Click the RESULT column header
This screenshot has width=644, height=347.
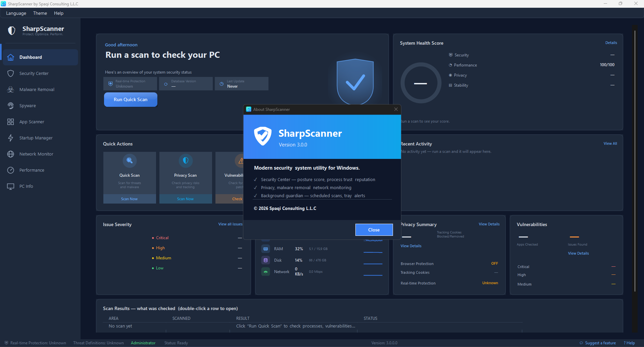[x=243, y=318]
